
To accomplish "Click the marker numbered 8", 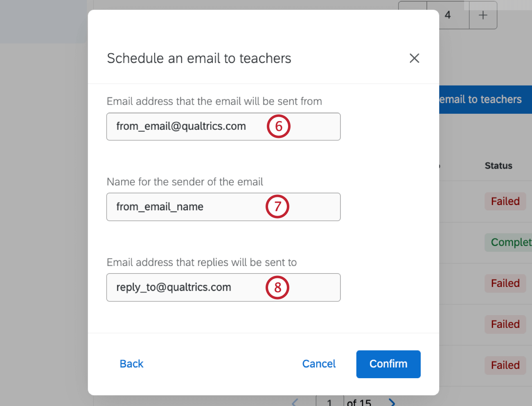I will [x=277, y=287].
